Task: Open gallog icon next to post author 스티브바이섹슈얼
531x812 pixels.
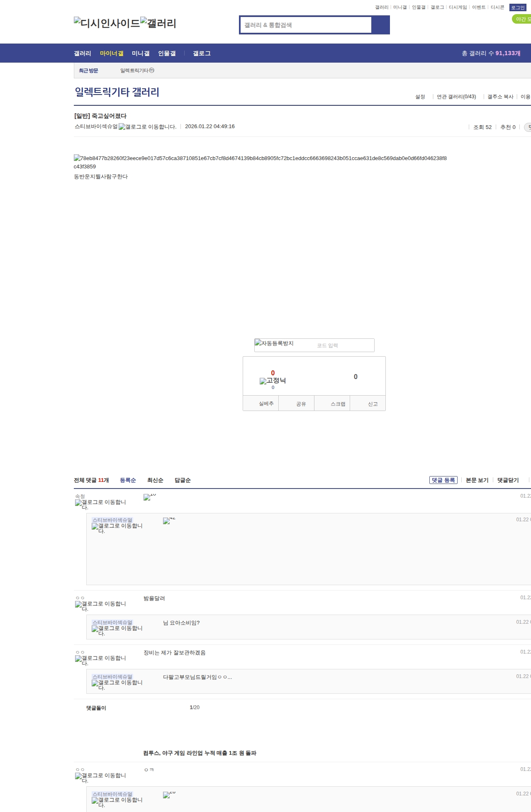Action: (147, 126)
